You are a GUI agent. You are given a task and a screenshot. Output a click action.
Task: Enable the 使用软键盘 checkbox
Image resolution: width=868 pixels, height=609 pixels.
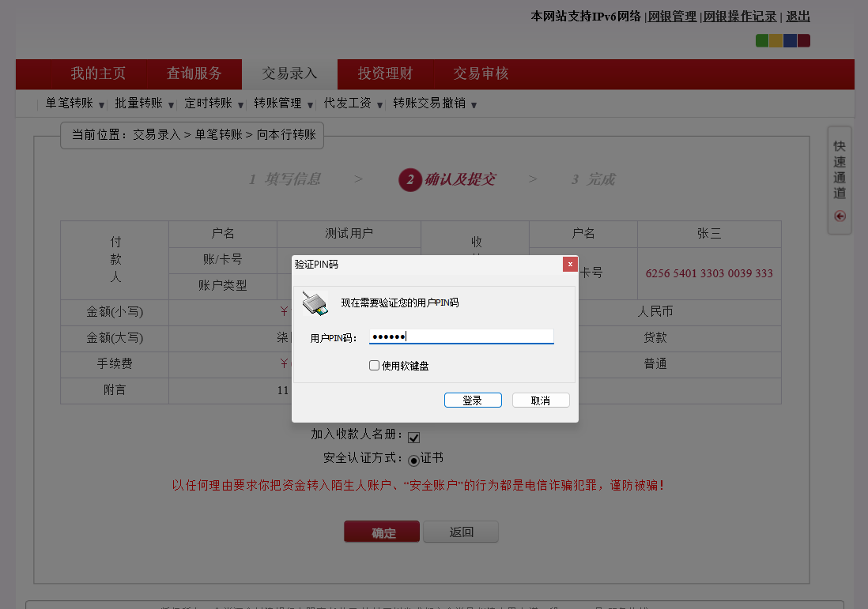pyautogui.click(x=375, y=366)
